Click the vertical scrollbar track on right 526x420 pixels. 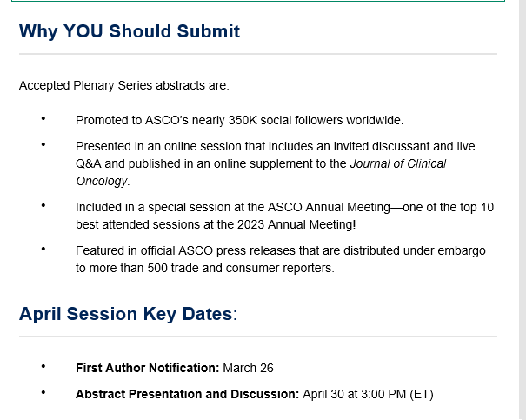(523, 210)
